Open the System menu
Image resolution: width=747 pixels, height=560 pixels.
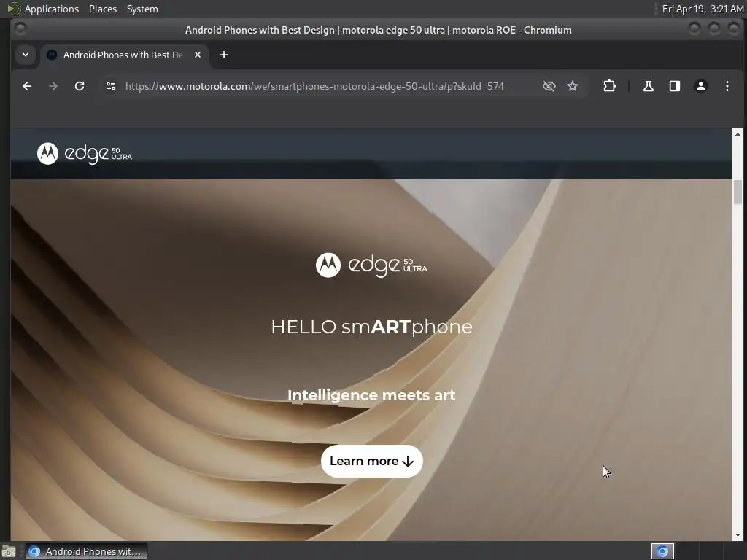(x=142, y=9)
